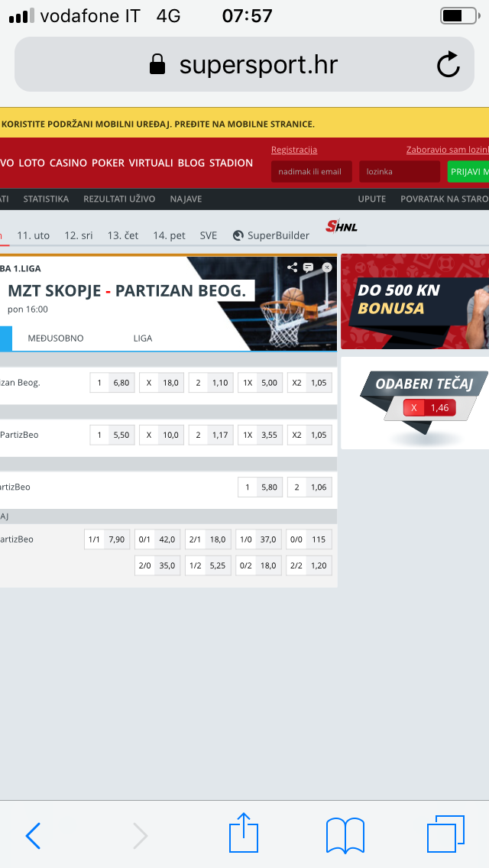
Task: Open UPUTE in navigation bar
Action: pos(371,199)
